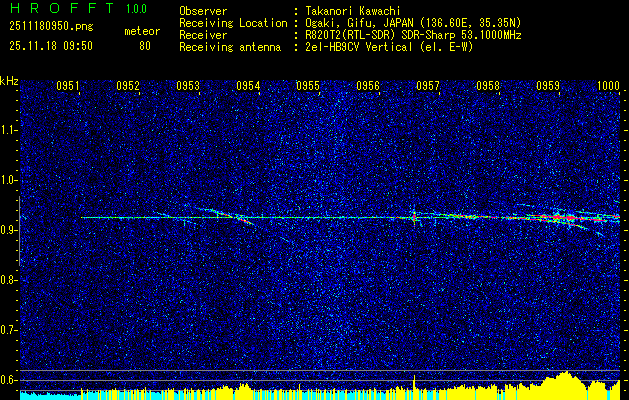Screen dimensions: 629x400
Task: Click the 0954 time axis marker
Action: [248, 86]
